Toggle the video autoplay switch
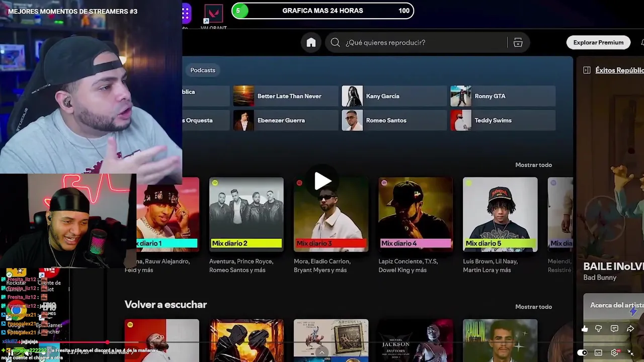This screenshot has width=644, height=362. [x=582, y=352]
